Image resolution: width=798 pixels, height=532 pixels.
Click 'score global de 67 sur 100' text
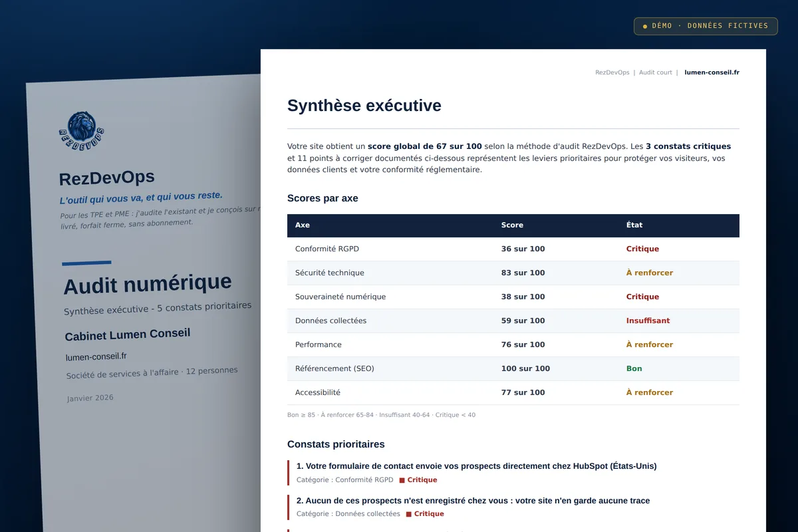pos(425,146)
